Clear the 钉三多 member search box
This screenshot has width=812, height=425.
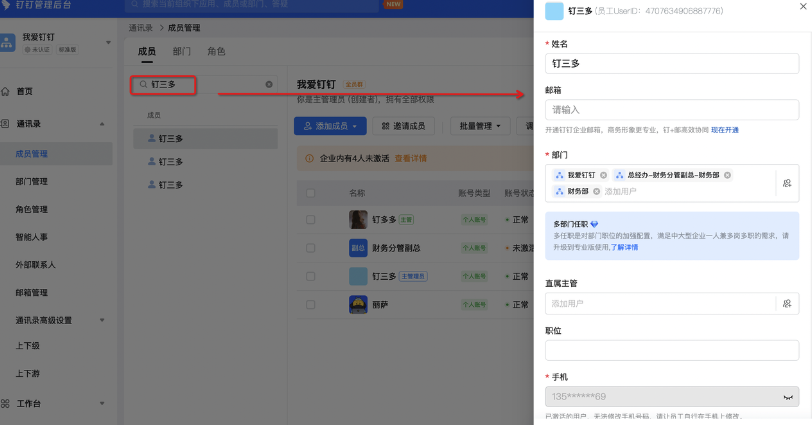tap(269, 84)
